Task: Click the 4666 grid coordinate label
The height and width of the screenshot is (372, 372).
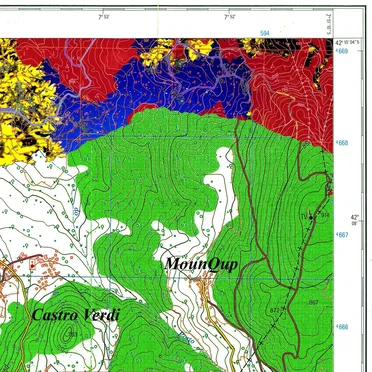Action: pyautogui.click(x=342, y=327)
